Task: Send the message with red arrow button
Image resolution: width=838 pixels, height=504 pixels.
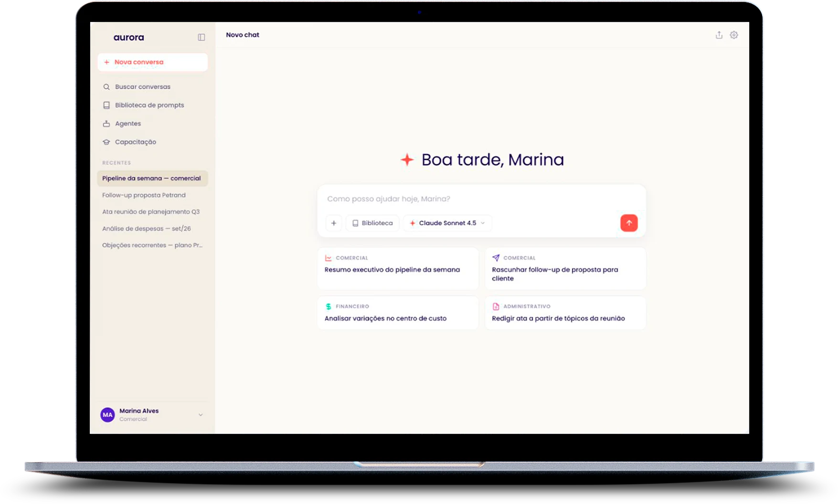Action: (x=629, y=223)
